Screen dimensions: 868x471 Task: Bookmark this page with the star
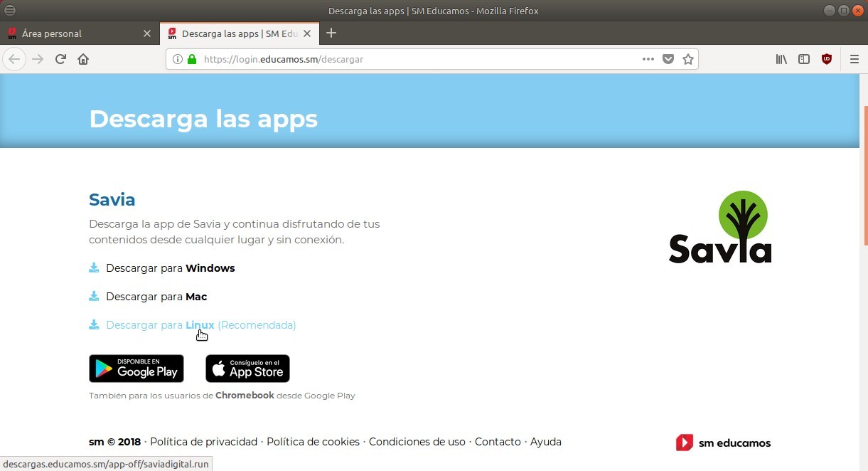[688, 59]
